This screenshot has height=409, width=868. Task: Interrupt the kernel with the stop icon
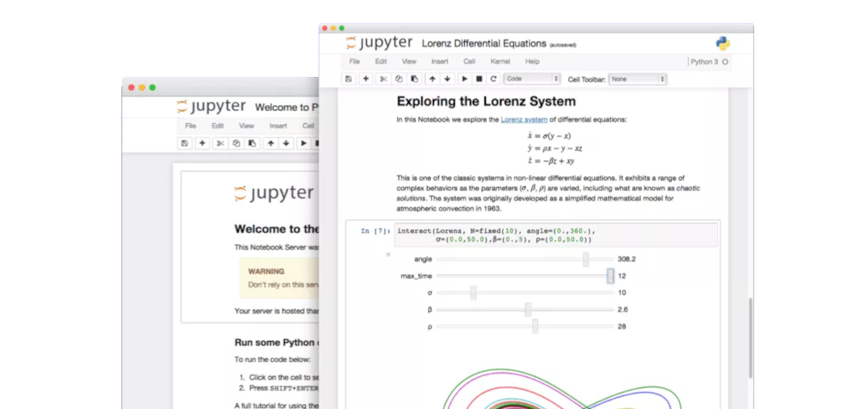(x=479, y=79)
